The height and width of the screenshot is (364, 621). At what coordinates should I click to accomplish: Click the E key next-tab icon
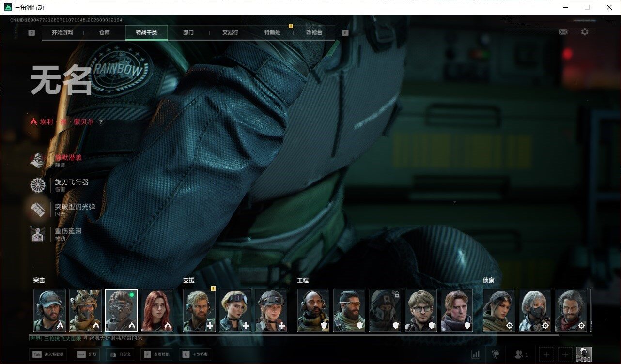(345, 33)
